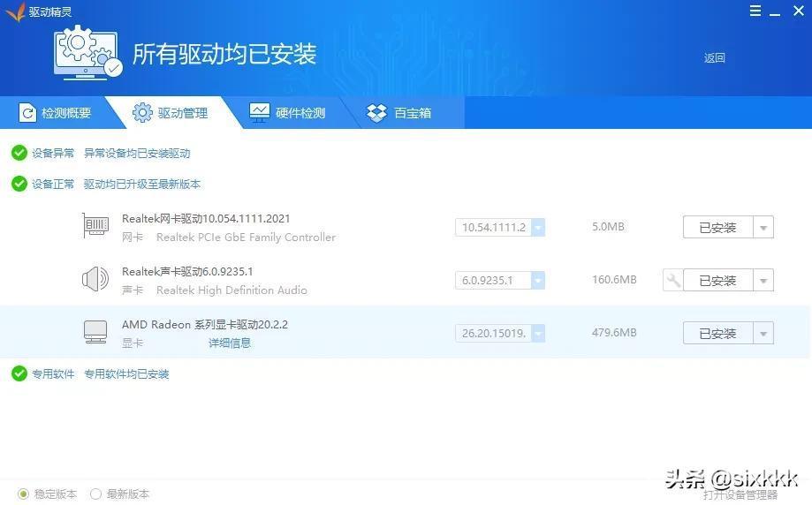Select the 最新版本 radio button
812x505 pixels.
95,494
